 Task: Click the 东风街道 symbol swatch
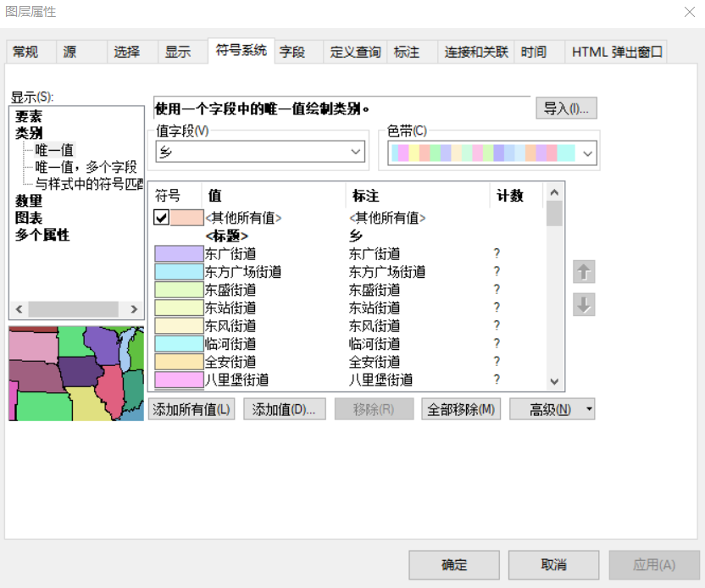click(x=179, y=325)
